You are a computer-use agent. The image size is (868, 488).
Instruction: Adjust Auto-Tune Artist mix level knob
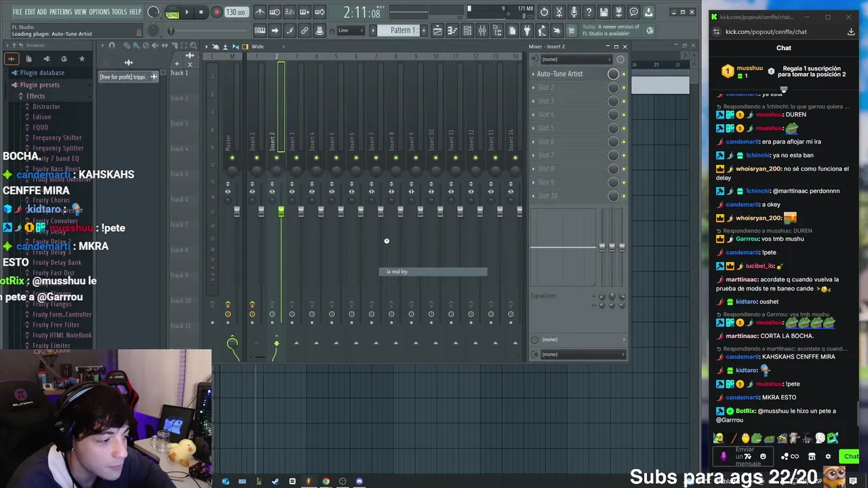(613, 74)
